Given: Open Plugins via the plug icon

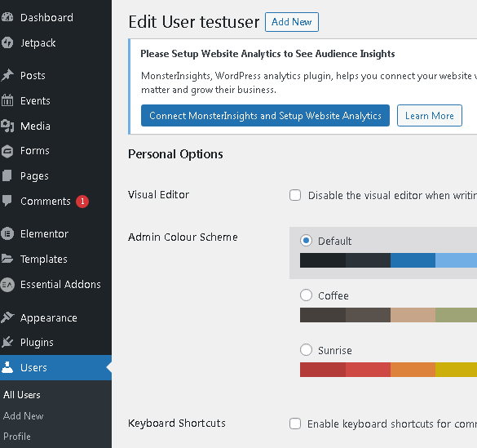Looking at the screenshot, I should click(x=7, y=342).
